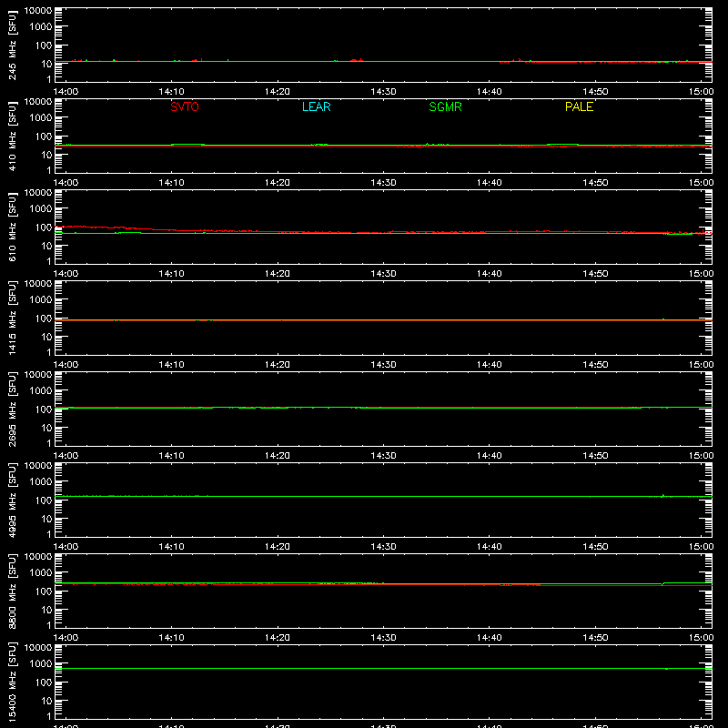Viewport: 728px width, 728px height.
Task: Click 14:20 label under the 4995 MHz plot
Action: pos(278,547)
